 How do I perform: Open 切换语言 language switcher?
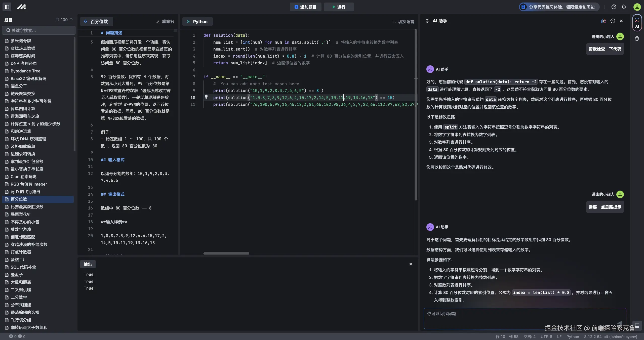pos(403,22)
